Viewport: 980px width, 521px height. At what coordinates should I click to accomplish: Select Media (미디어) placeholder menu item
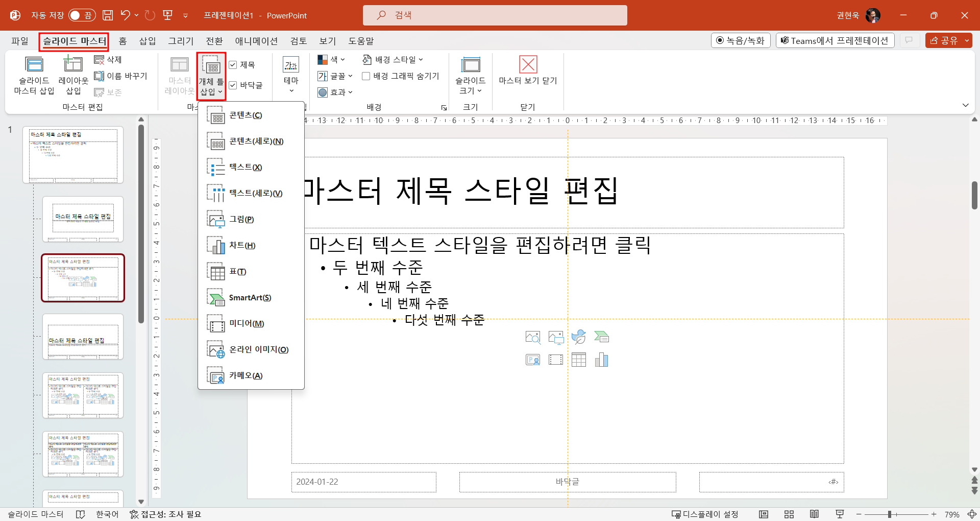coord(251,324)
